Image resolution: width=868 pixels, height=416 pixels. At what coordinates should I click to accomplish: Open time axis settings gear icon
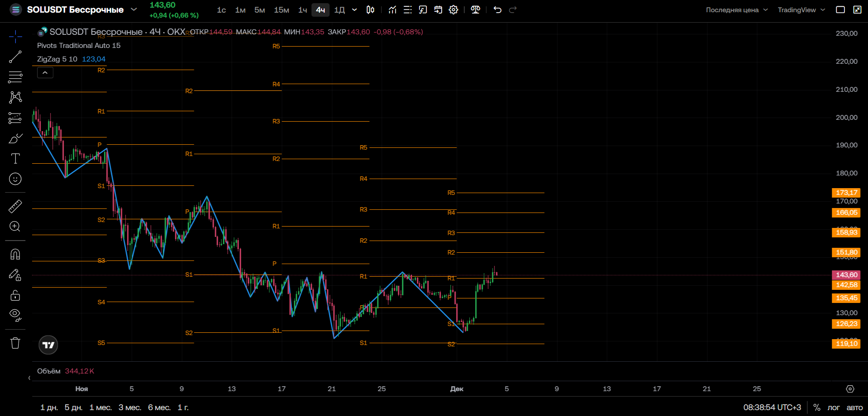[850, 389]
